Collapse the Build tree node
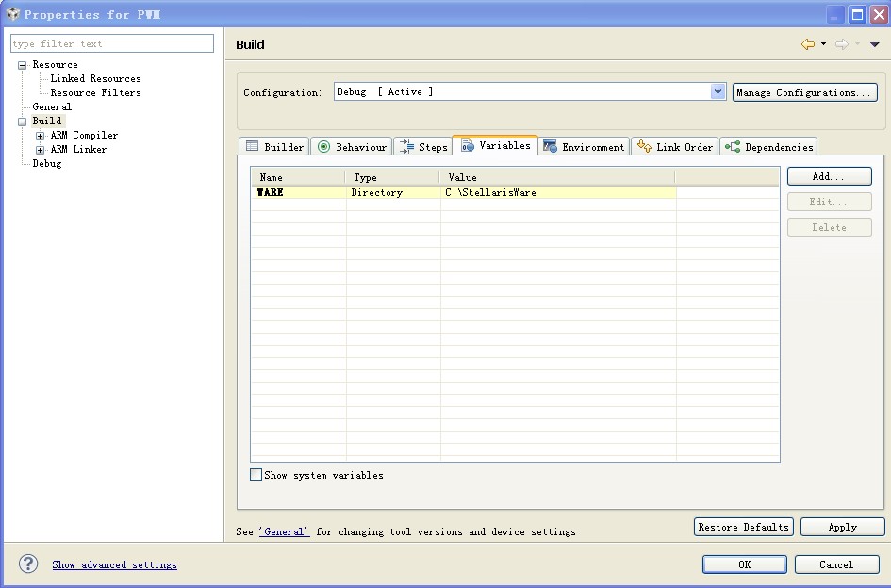Screen dimensions: 891x588 [23, 121]
